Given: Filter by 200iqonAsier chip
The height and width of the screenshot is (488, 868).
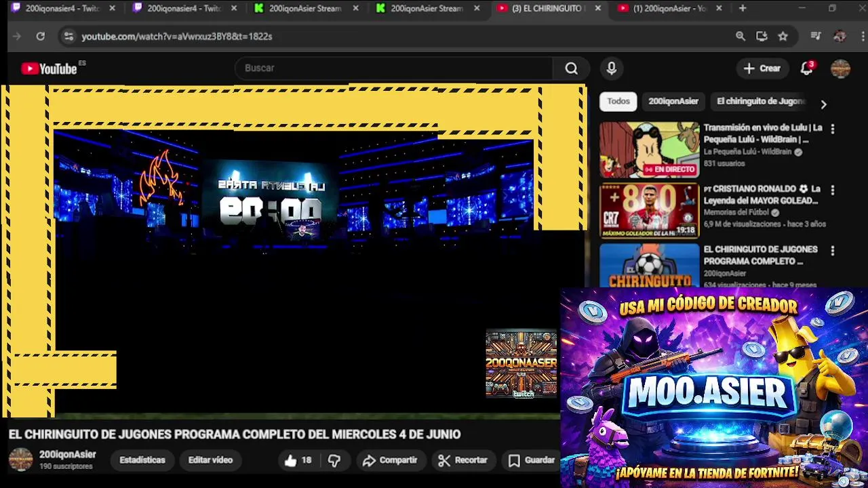Looking at the screenshot, I should [x=673, y=102].
